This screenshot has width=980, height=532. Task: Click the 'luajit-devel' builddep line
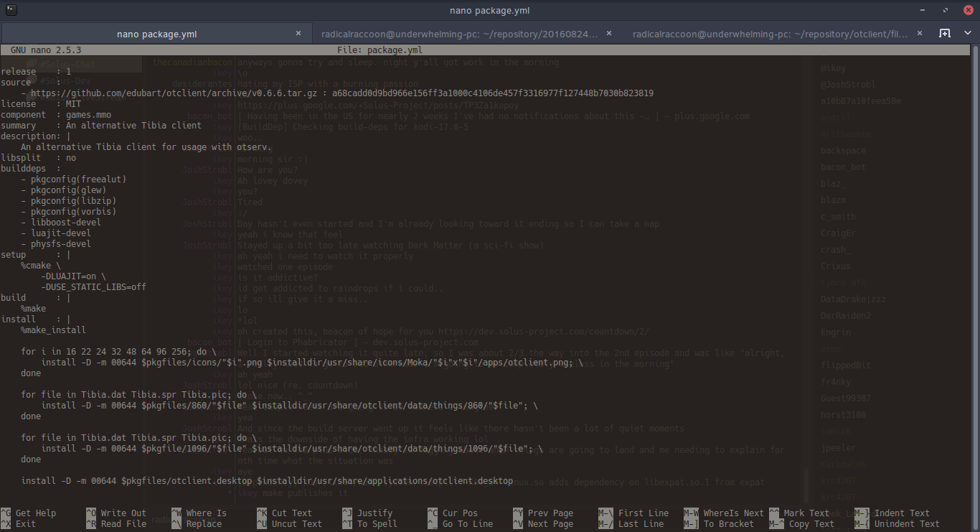(56, 233)
